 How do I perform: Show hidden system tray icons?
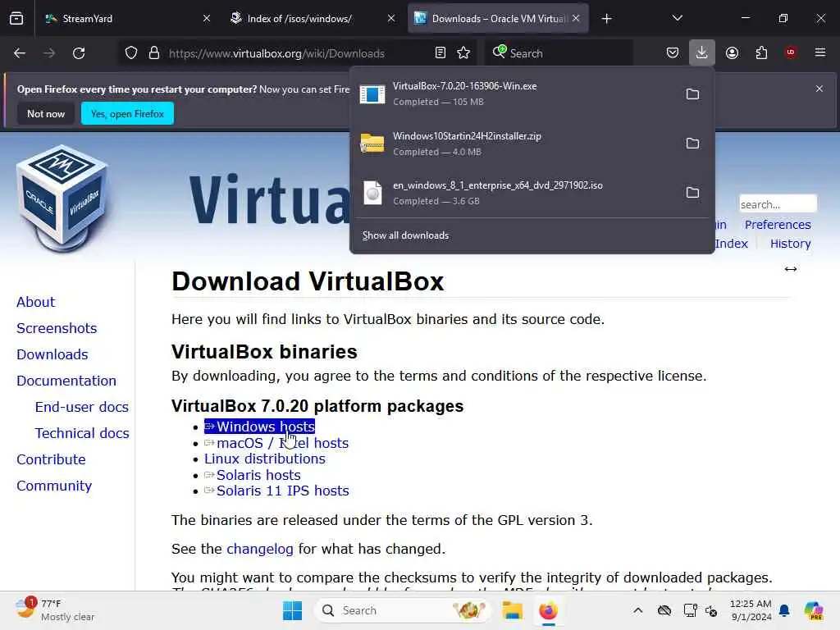pyautogui.click(x=637, y=610)
